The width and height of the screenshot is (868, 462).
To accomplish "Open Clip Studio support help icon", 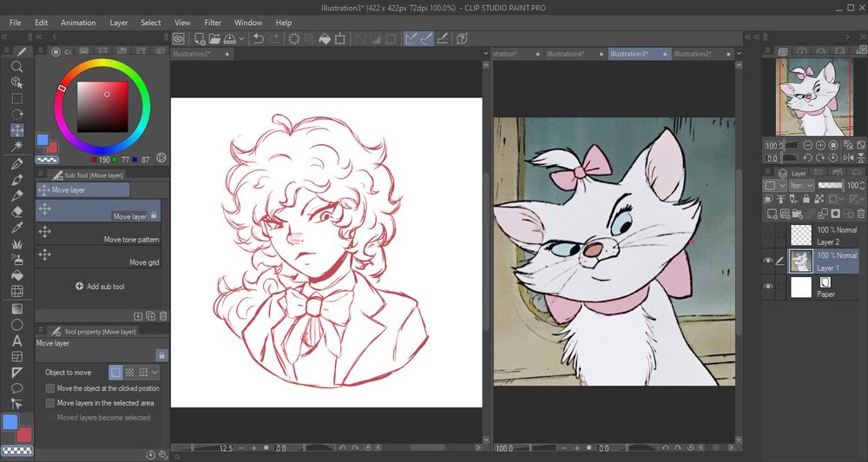I will [x=463, y=38].
